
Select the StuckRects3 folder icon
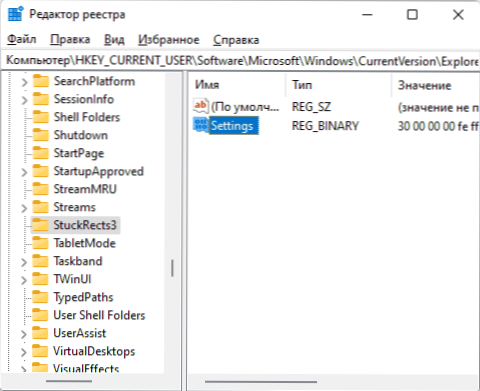click(41, 225)
